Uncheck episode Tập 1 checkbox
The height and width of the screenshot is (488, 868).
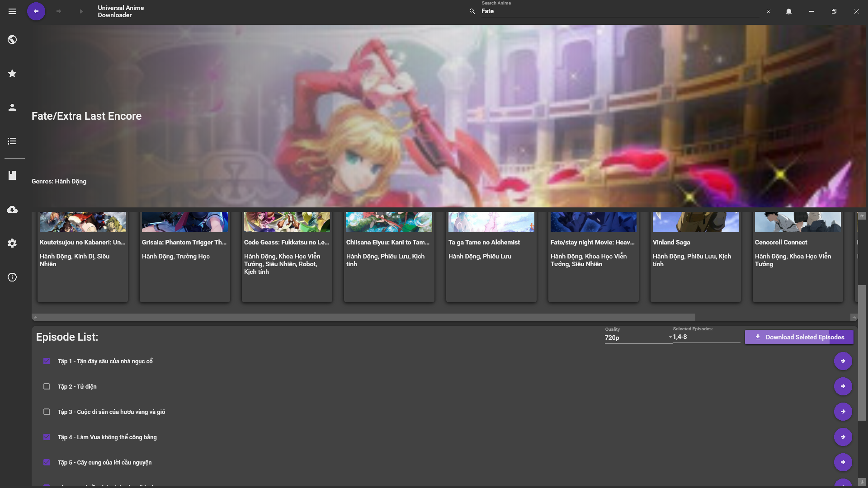[x=47, y=361]
